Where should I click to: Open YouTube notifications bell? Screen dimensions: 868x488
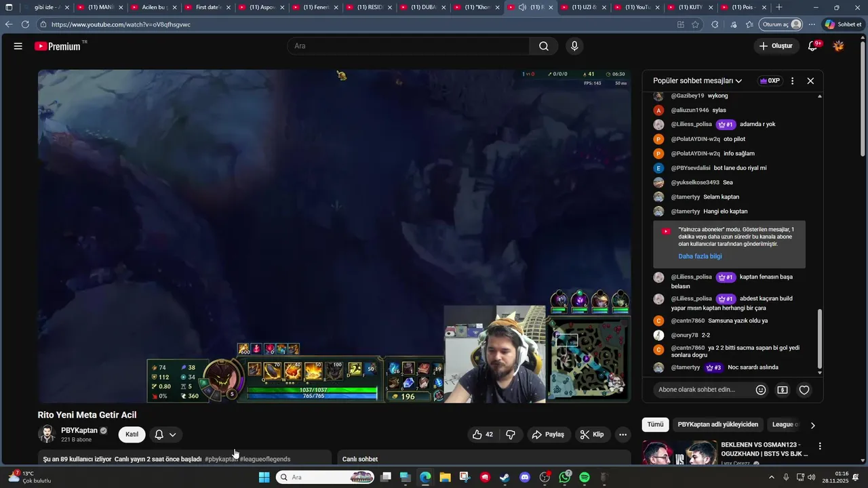coord(813,46)
